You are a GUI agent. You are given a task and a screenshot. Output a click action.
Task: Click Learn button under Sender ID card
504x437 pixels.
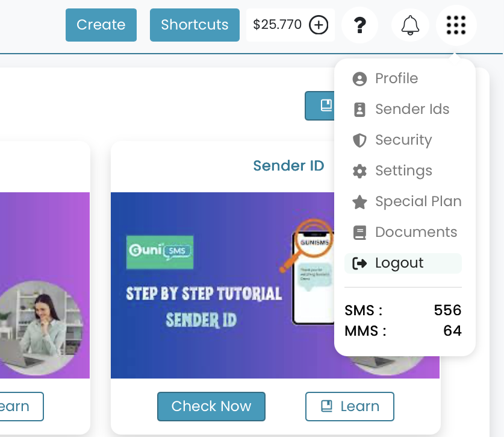pos(350,406)
